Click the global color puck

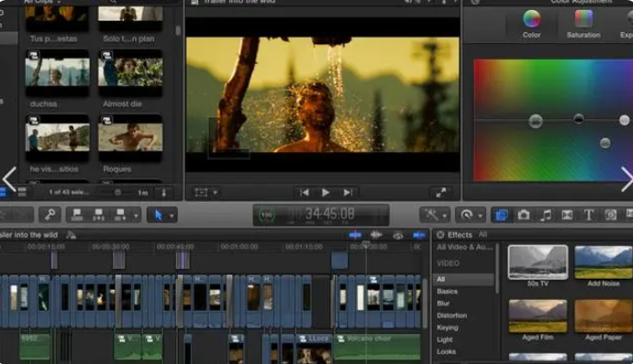click(536, 121)
